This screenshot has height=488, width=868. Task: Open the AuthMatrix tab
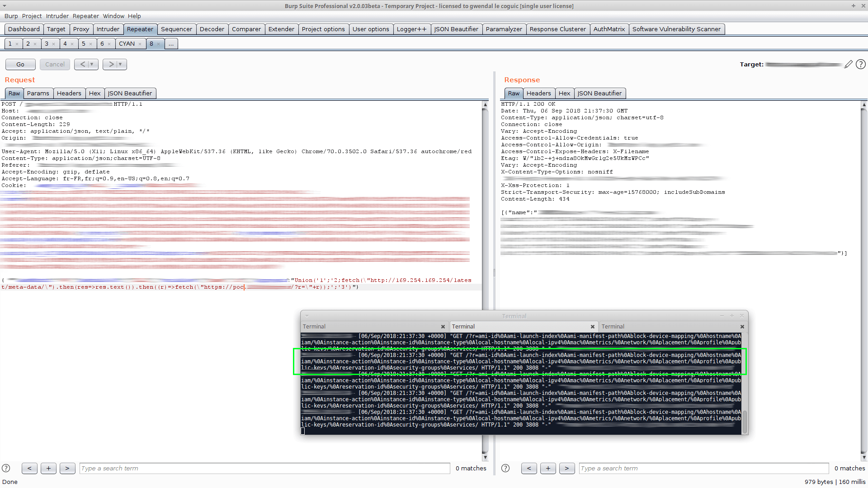pos(609,29)
